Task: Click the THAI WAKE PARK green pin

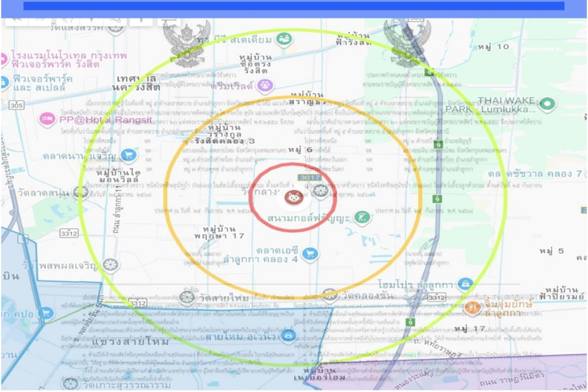Action: [x=547, y=104]
